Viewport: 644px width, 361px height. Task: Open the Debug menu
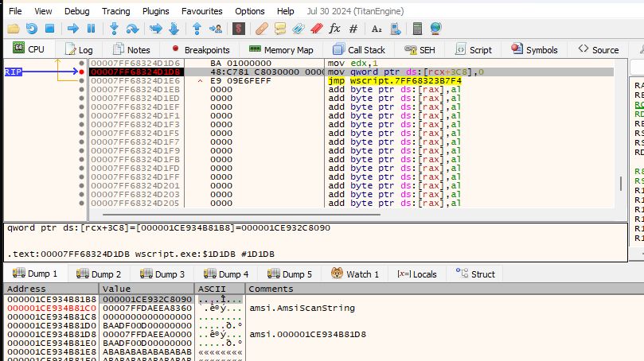point(76,11)
